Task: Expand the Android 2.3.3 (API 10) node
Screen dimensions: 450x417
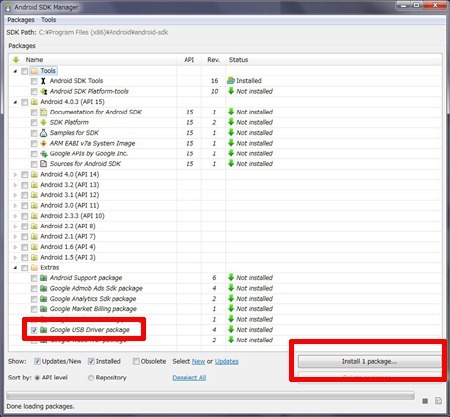Action: (15, 216)
